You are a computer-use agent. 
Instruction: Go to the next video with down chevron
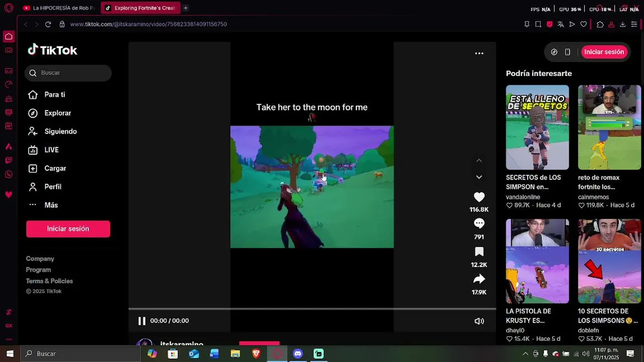coord(479,177)
